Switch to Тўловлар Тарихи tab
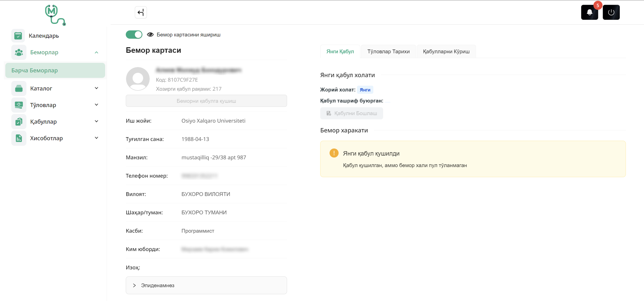This screenshot has height=301, width=644. (388, 52)
